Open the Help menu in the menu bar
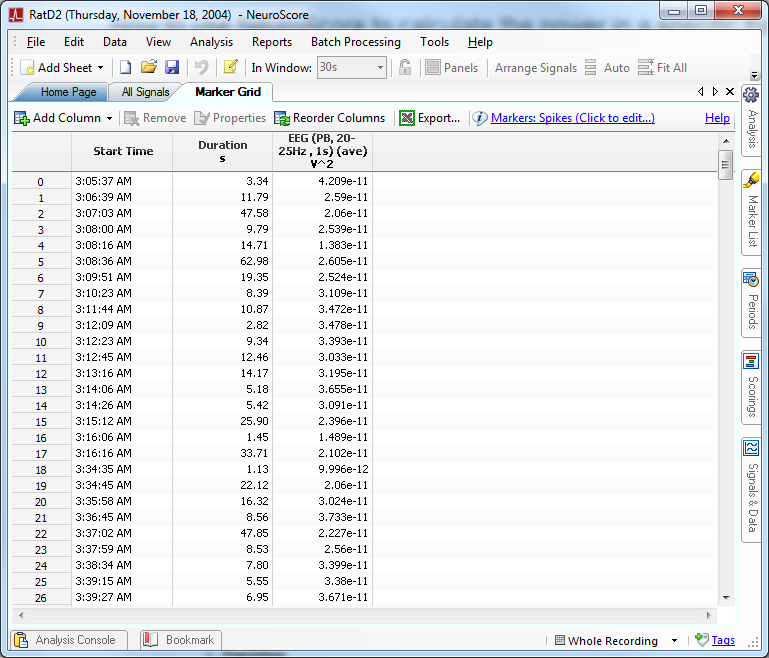This screenshot has height=658, width=769. pos(480,42)
